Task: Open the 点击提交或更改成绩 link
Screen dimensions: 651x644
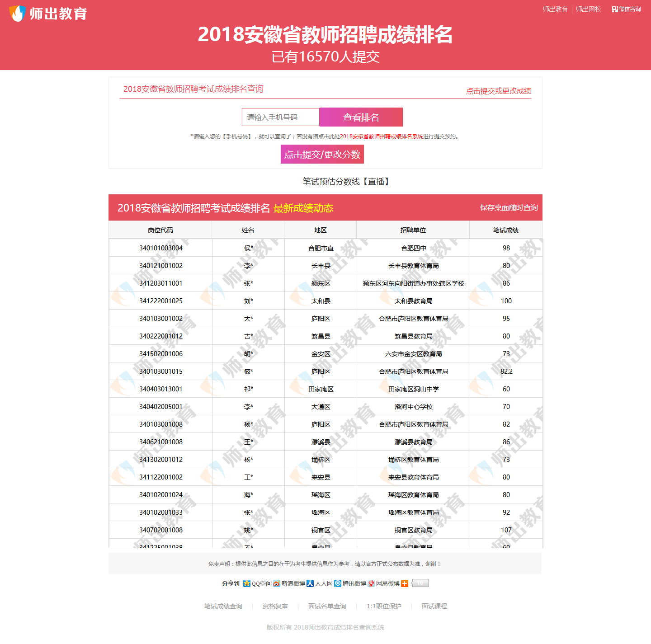Action: (x=498, y=91)
